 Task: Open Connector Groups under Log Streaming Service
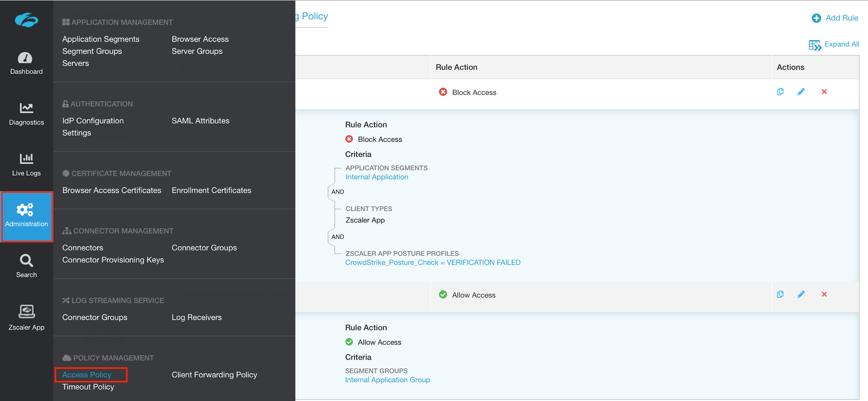coord(95,318)
